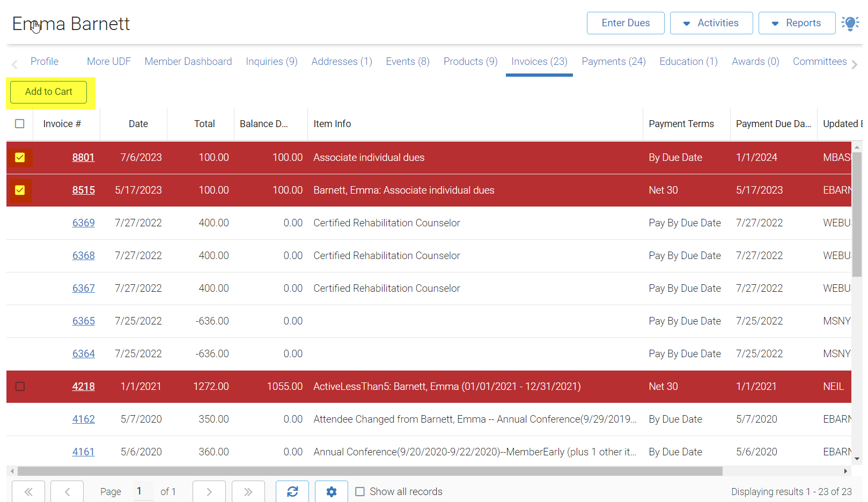The width and height of the screenshot is (868, 502).
Task: Click the Enter Dues button
Action: 626,23
